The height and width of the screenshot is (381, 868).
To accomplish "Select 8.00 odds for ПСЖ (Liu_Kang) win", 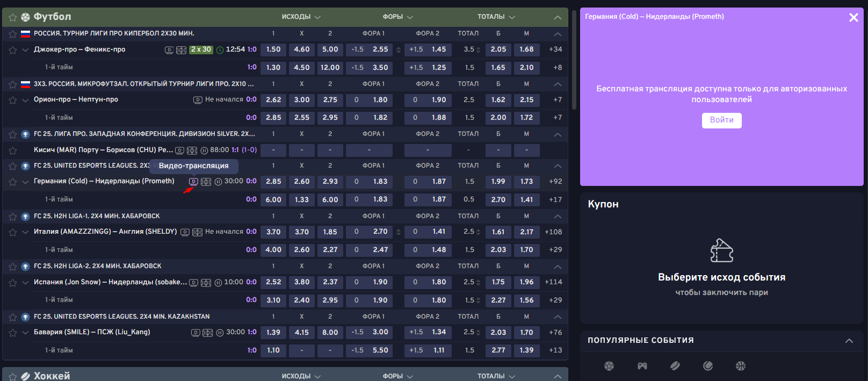I will click(330, 332).
